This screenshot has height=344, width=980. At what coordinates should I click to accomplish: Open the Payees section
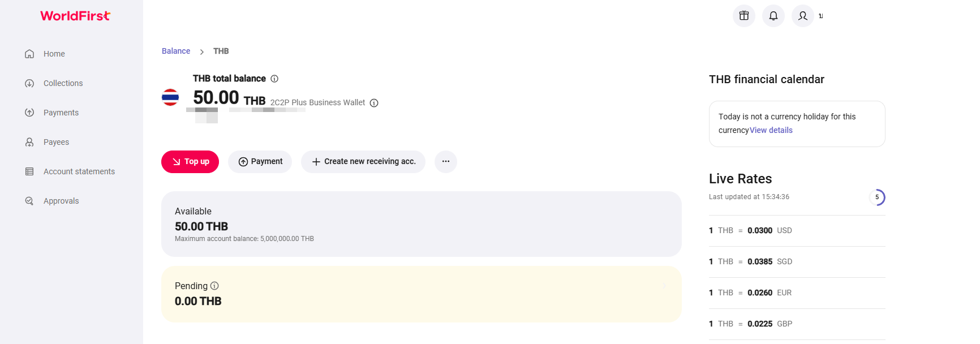pyautogui.click(x=56, y=142)
